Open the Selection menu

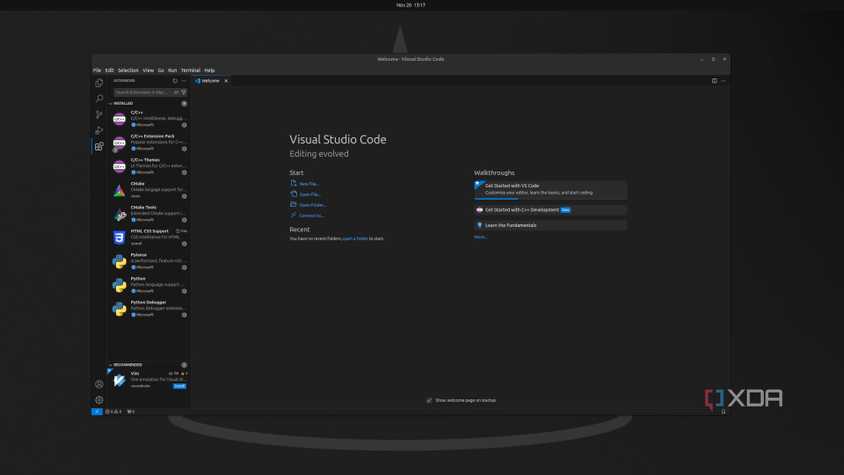click(x=128, y=70)
